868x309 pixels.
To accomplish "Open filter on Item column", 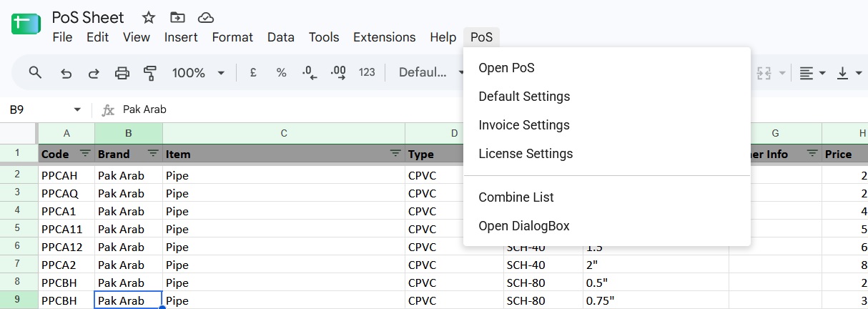I will point(395,154).
